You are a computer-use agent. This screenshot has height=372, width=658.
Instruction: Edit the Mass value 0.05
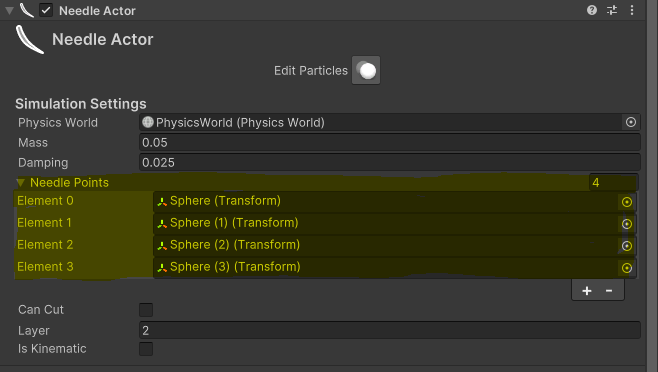(389, 143)
